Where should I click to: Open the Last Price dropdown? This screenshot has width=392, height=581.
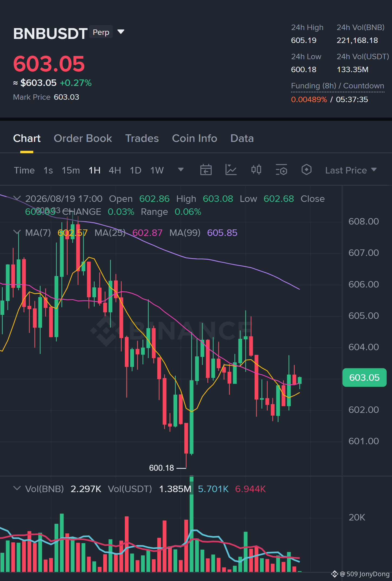pos(351,170)
